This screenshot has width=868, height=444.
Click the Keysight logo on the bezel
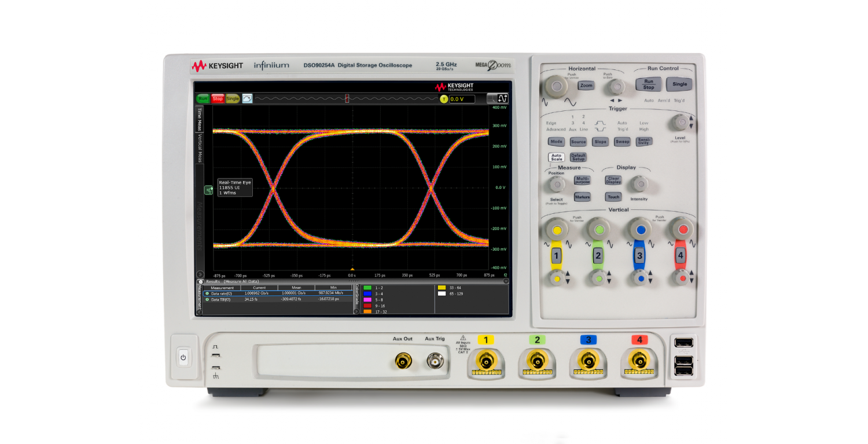(218, 66)
